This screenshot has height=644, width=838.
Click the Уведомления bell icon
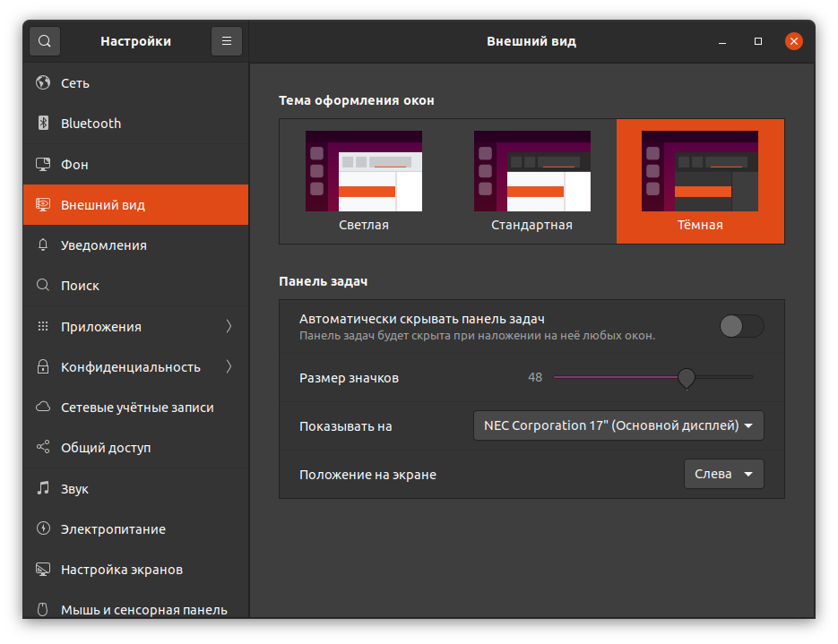42,245
